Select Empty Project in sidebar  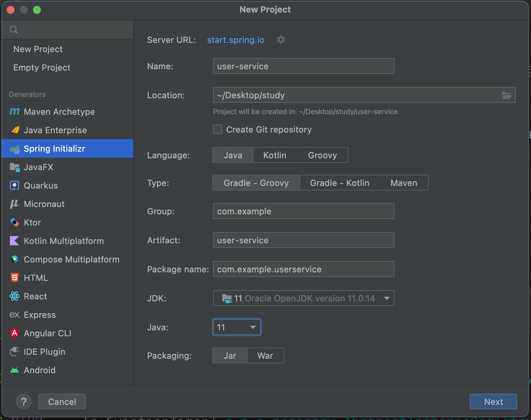(x=68, y=68)
